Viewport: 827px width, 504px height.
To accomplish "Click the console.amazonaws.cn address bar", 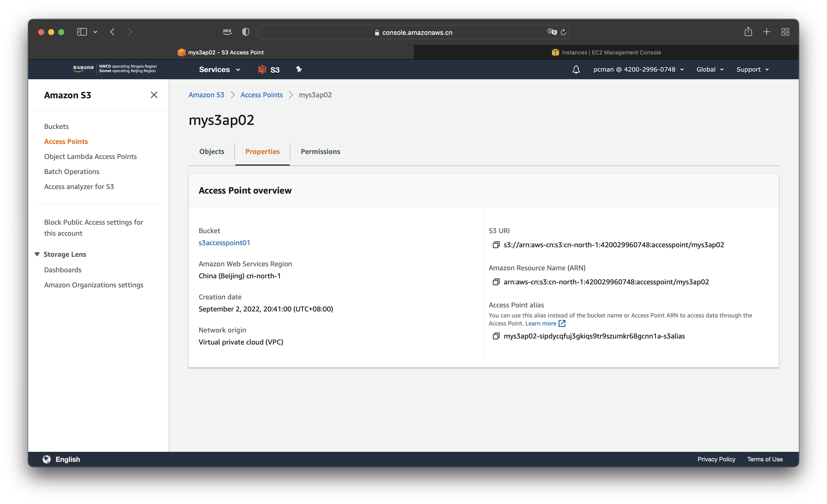I will click(413, 32).
